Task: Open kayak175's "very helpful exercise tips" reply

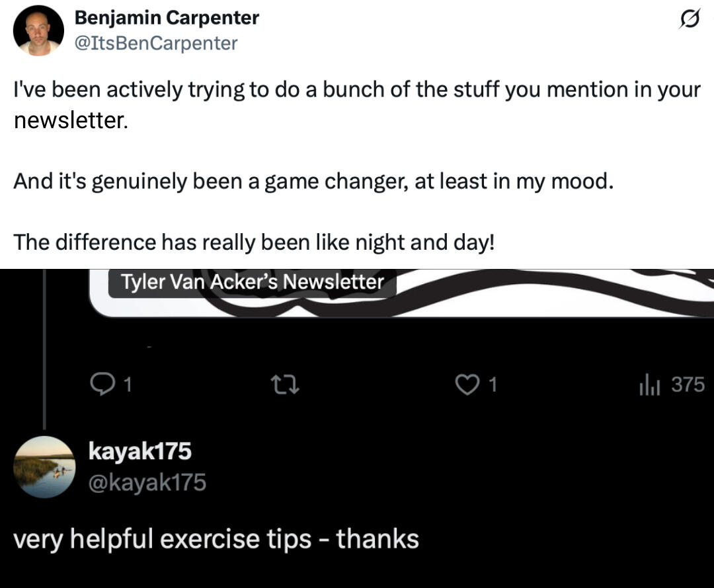Action: click(x=216, y=539)
